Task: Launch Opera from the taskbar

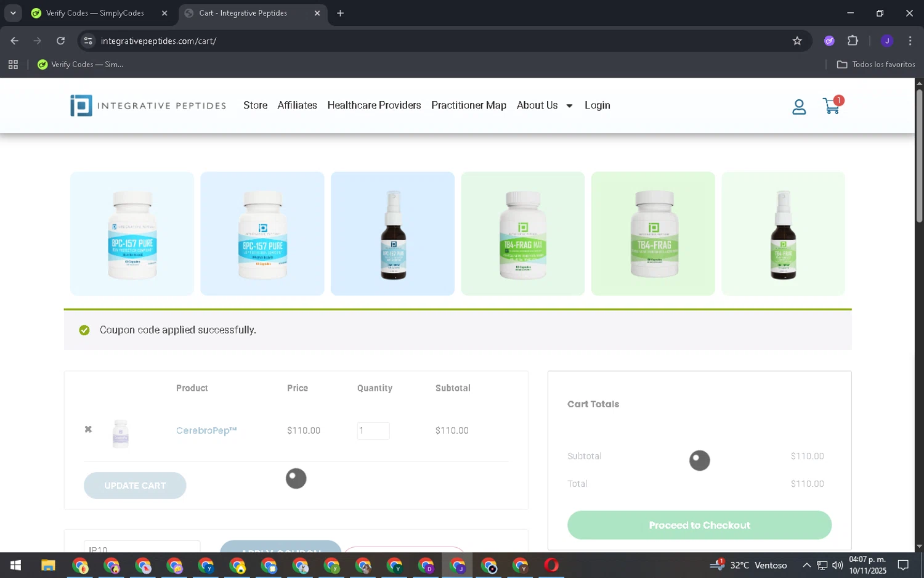Action: (x=551, y=565)
